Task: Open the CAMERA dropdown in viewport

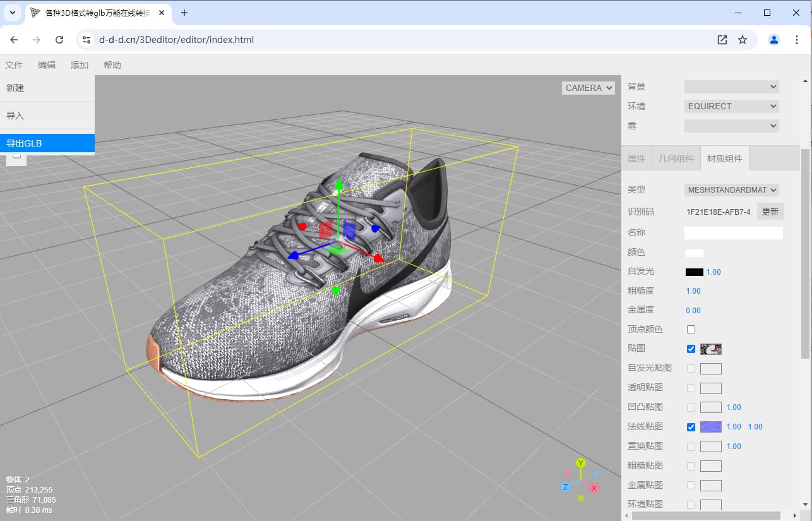Action: click(588, 88)
